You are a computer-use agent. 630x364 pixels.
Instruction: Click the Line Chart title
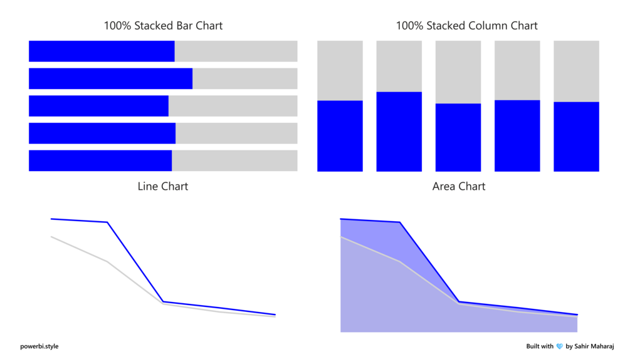[163, 187]
